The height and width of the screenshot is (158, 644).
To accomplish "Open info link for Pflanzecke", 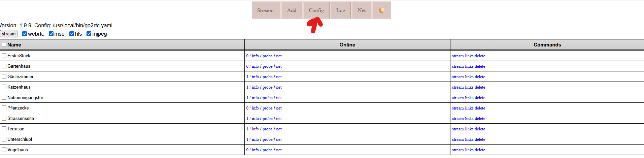I will pyautogui.click(x=255, y=108).
